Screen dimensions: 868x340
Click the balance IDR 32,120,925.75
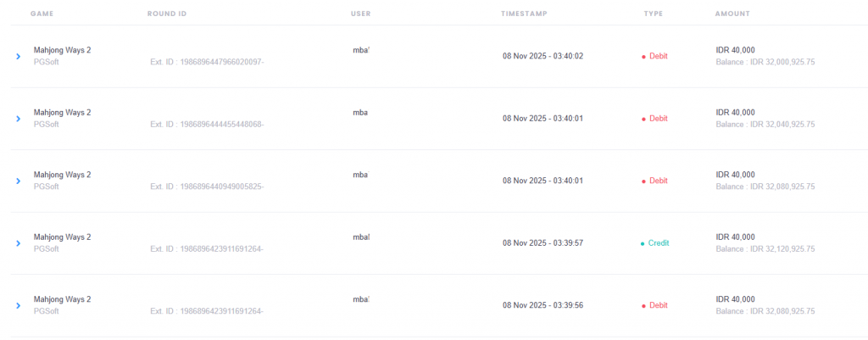[765, 249]
